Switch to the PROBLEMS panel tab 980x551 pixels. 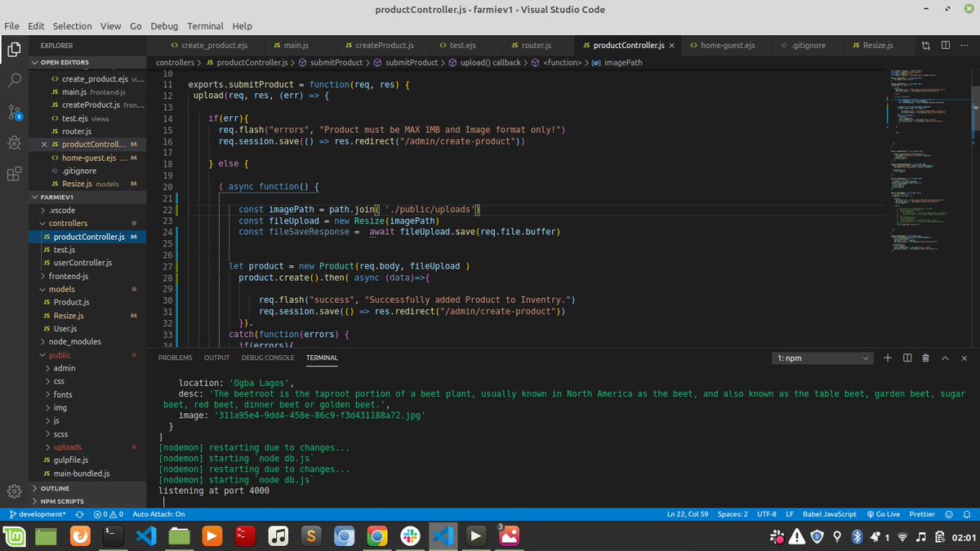tap(175, 358)
